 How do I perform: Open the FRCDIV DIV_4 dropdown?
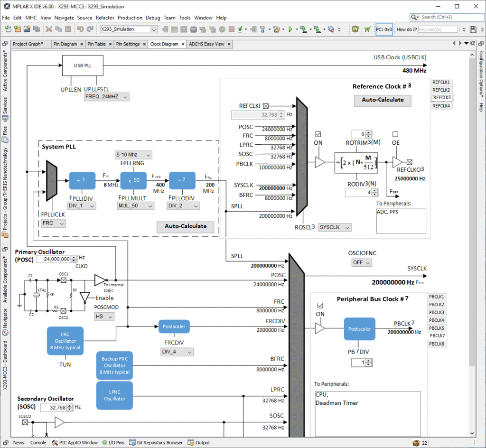tap(177, 352)
